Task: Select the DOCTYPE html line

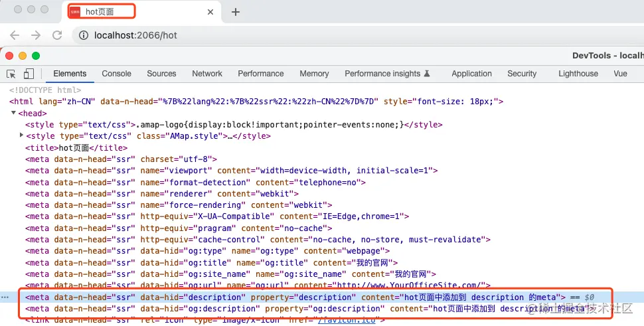Action: tap(45, 90)
